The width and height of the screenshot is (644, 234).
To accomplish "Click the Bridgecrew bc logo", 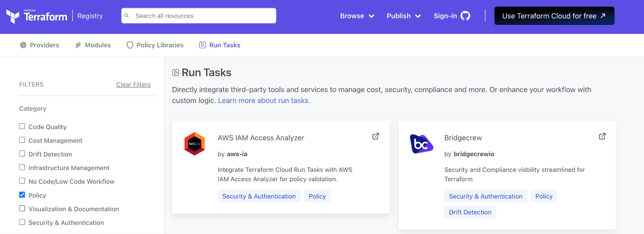I will [x=421, y=144].
